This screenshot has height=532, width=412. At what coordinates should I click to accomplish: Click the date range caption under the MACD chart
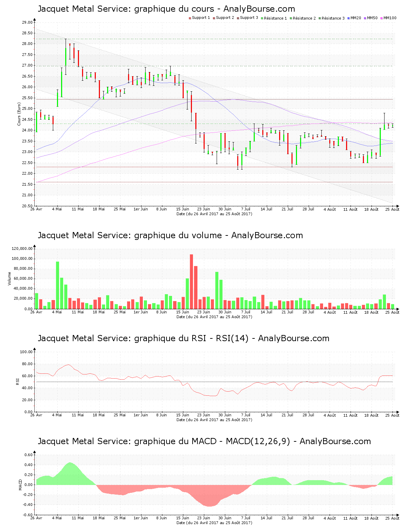pos(214,523)
